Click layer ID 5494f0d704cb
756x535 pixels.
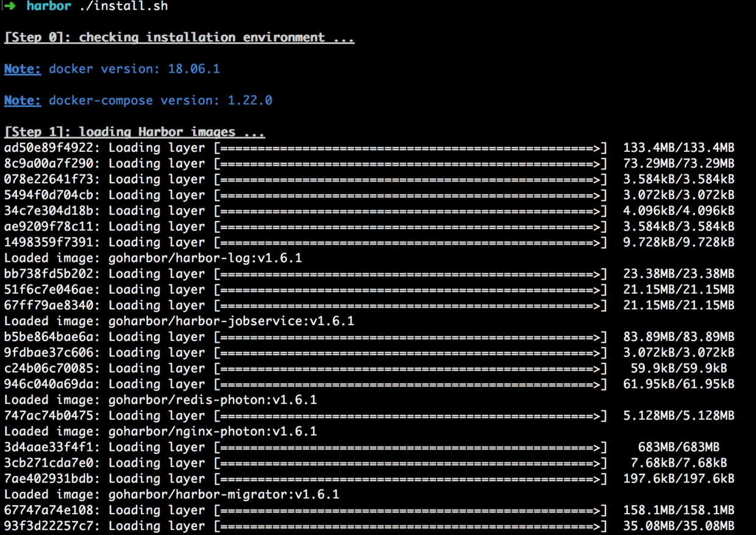tap(49, 195)
